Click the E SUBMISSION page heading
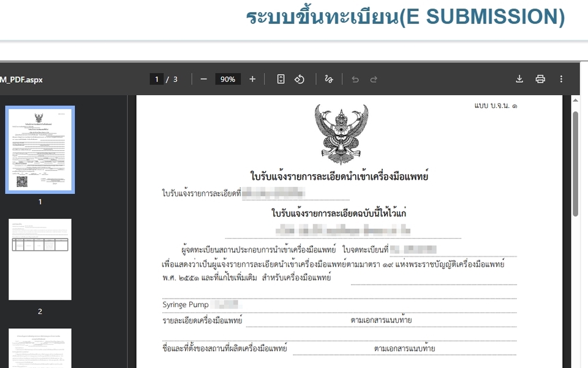The width and height of the screenshot is (588, 368). pos(405,17)
